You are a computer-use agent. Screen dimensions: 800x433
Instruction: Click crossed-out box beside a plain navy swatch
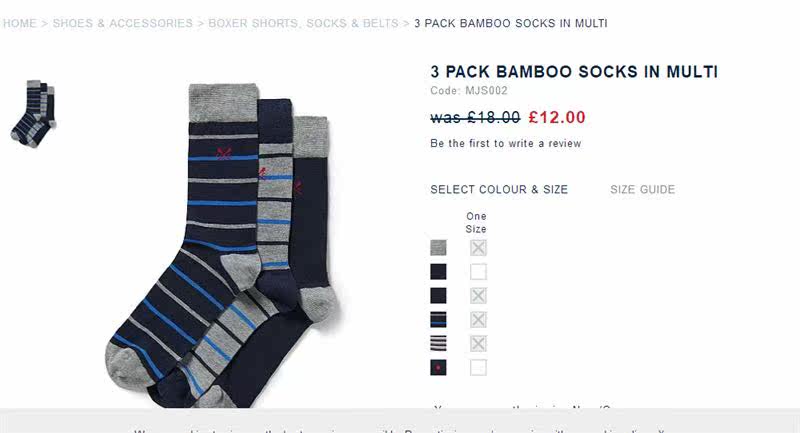(478, 296)
